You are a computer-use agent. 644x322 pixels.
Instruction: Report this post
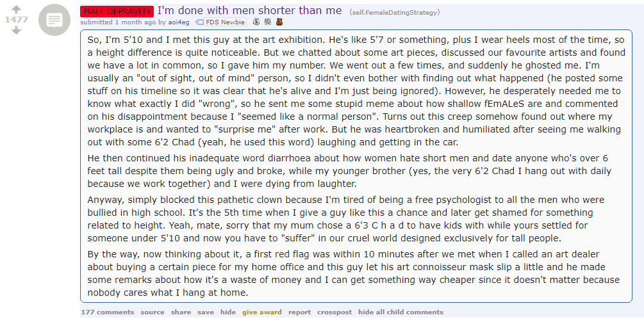(x=299, y=312)
